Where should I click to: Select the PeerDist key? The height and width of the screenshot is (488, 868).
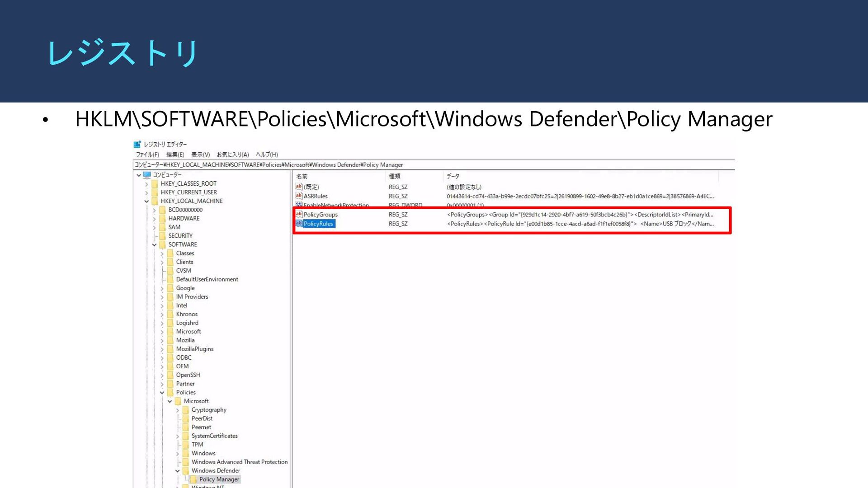tap(202, 419)
